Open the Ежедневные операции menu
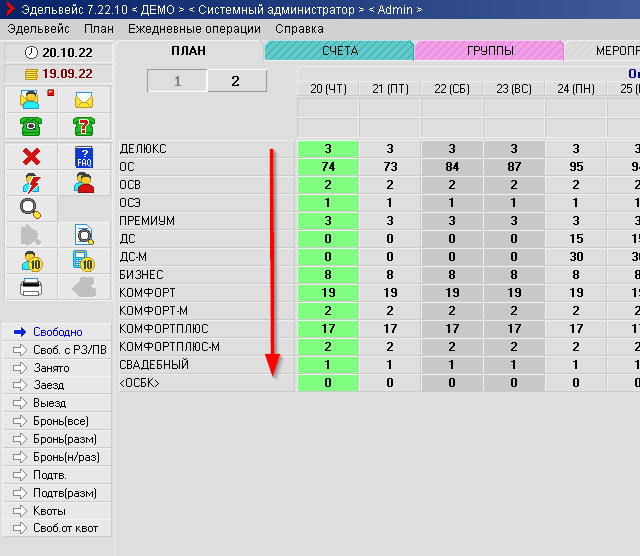Screen dimensions: 640x556 [x=194, y=29]
